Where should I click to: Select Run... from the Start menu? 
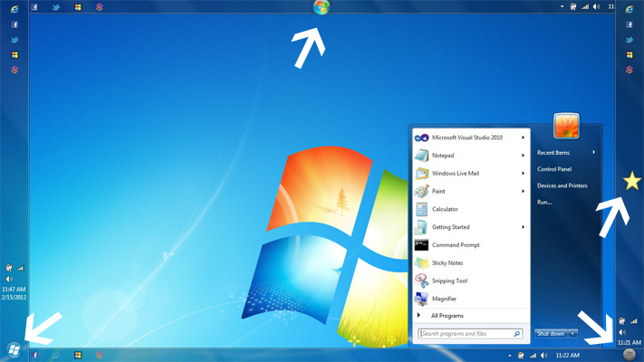coord(544,202)
